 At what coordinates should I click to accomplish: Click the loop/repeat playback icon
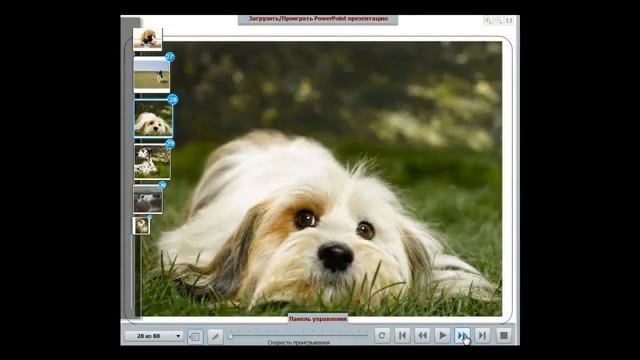(382, 336)
